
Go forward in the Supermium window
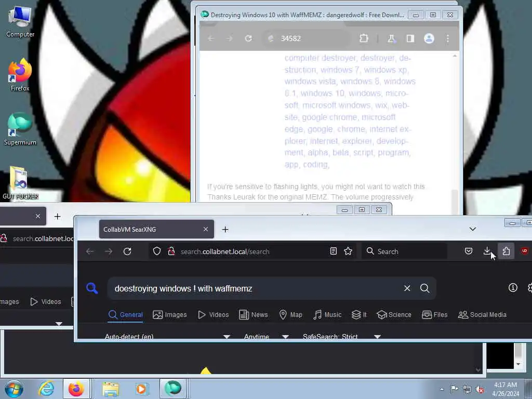coord(230,38)
